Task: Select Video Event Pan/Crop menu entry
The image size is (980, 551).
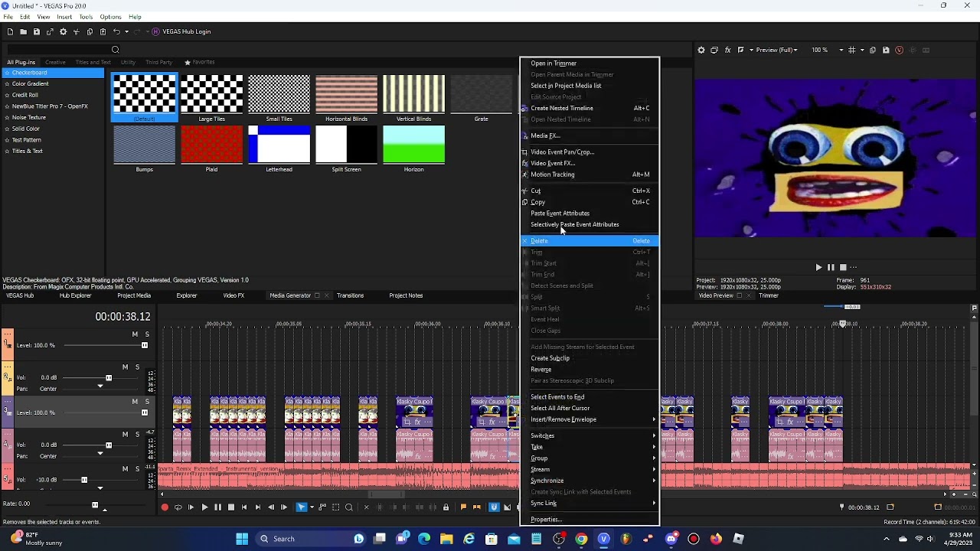Action: pyautogui.click(x=590, y=152)
